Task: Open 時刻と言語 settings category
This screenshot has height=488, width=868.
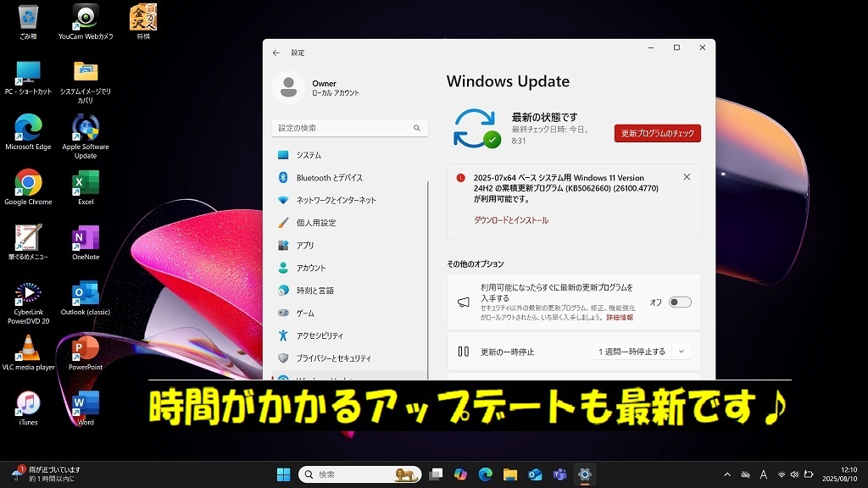Action: [350, 291]
